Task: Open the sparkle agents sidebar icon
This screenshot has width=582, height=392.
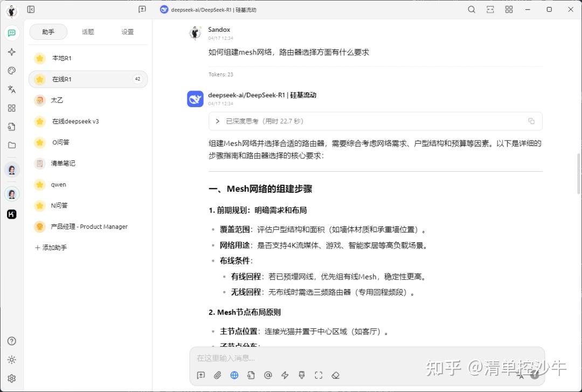Action: [x=12, y=52]
